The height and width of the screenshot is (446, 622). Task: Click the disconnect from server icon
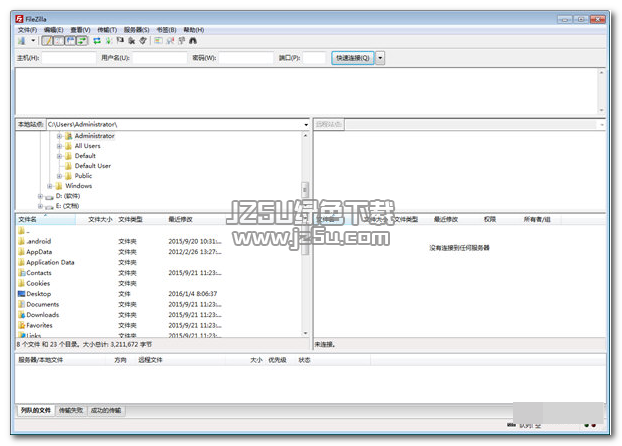click(x=132, y=40)
